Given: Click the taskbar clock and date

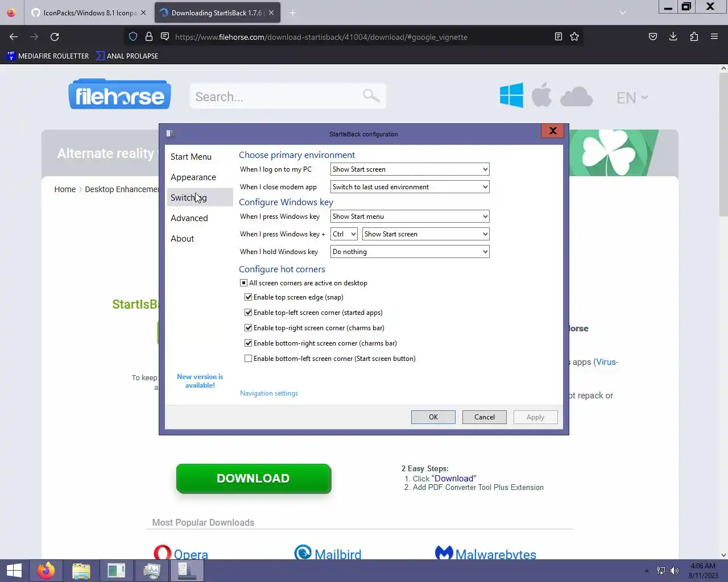Looking at the screenshot, I should 703,571.
